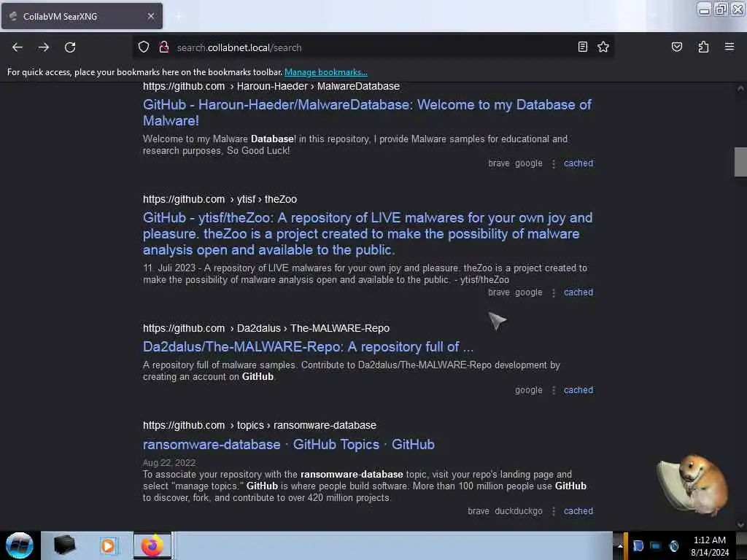Click the network tray icon
This screenshot has width=747, height=560.
pos(656,546)
